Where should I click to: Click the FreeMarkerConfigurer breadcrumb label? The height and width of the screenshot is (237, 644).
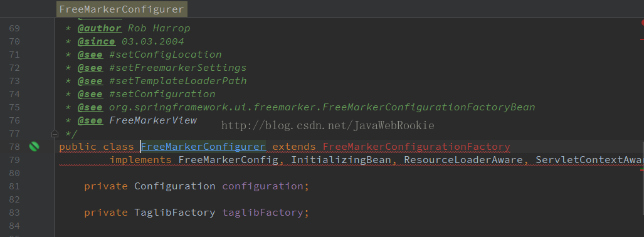coord(122,9)
